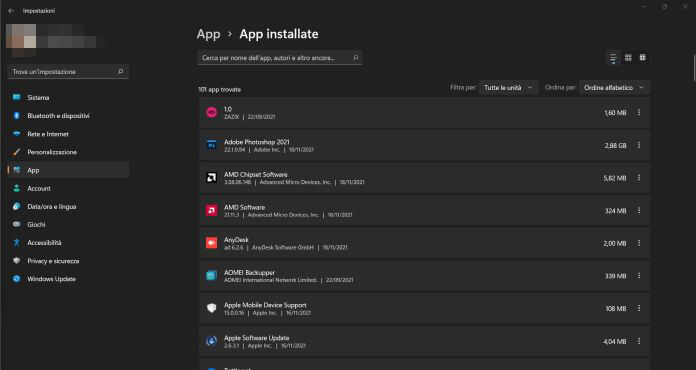
Task: Open Data/ora e lingua settings
Action: click(68, 207)
